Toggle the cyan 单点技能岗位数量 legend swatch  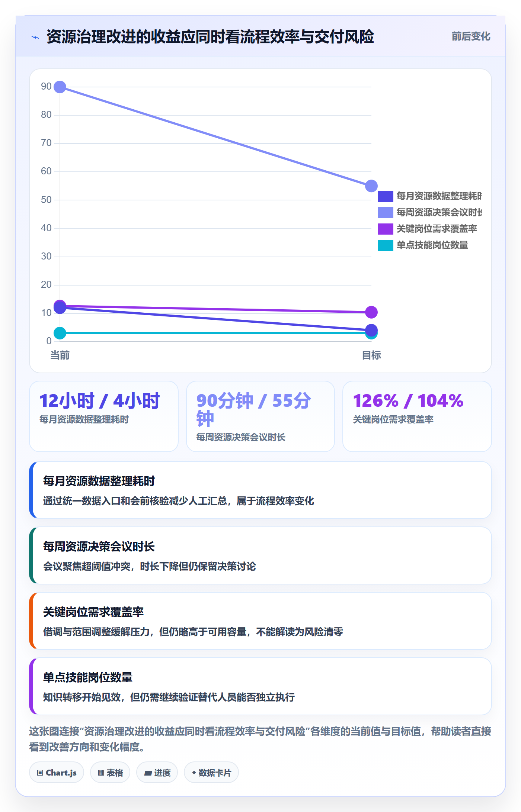point(385,245)
